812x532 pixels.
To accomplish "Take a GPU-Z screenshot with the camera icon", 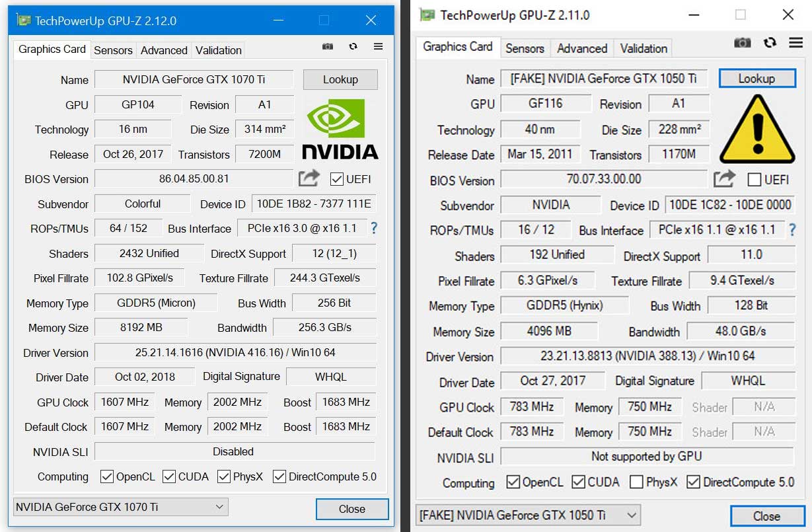I will tap(327, 46).
